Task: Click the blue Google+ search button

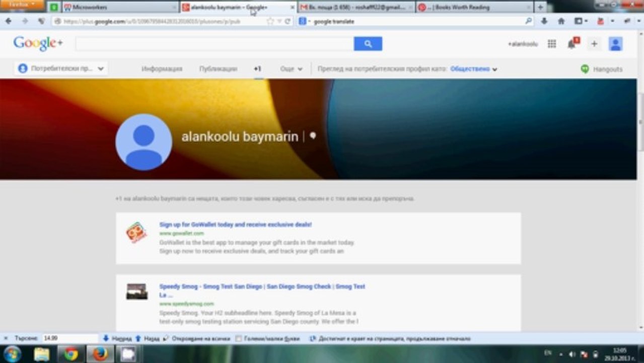Action: point(368,44)
